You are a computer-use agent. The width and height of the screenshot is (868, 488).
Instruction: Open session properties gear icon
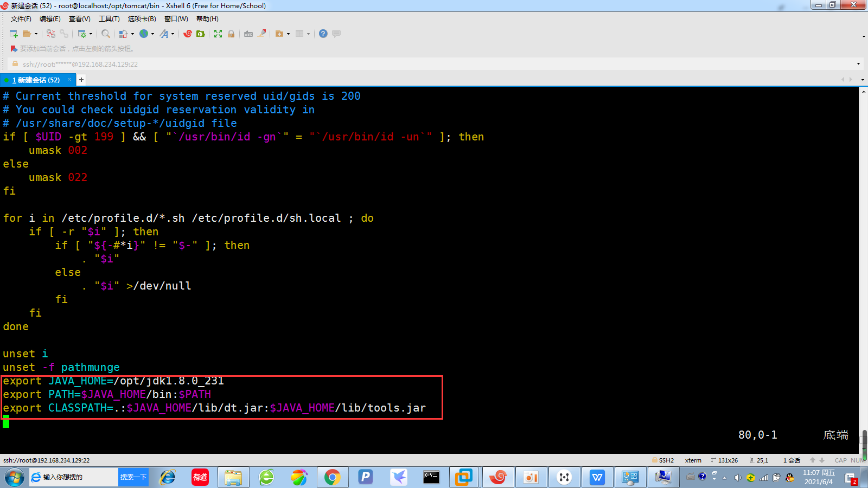(x=82, y=34)
